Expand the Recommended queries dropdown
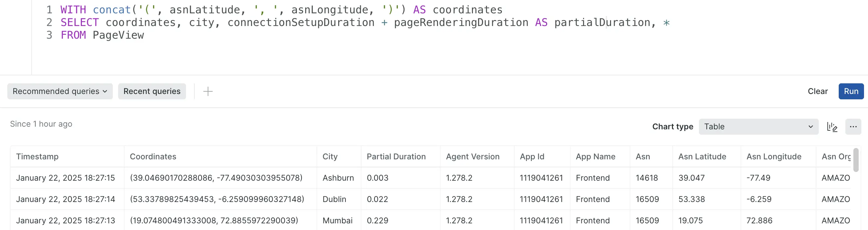This screenshot has width=868, height=230. coord(60,91)
